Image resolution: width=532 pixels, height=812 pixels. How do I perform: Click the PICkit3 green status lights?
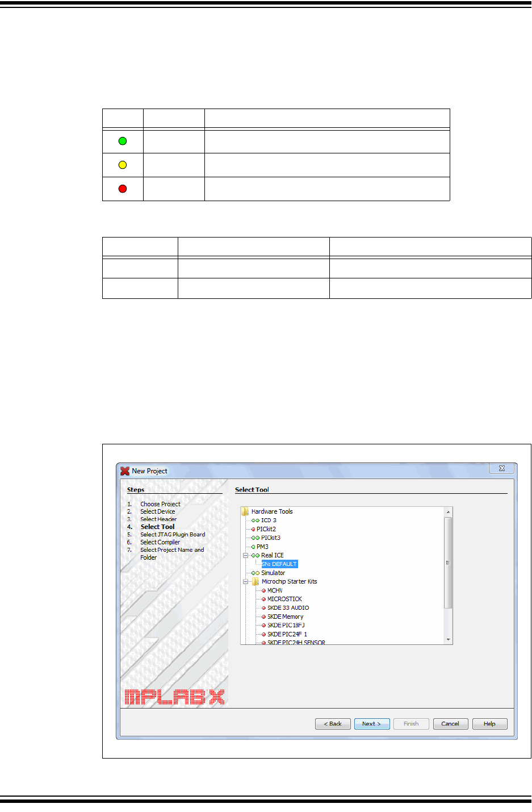pyautogui.click(x=255, y=538)
